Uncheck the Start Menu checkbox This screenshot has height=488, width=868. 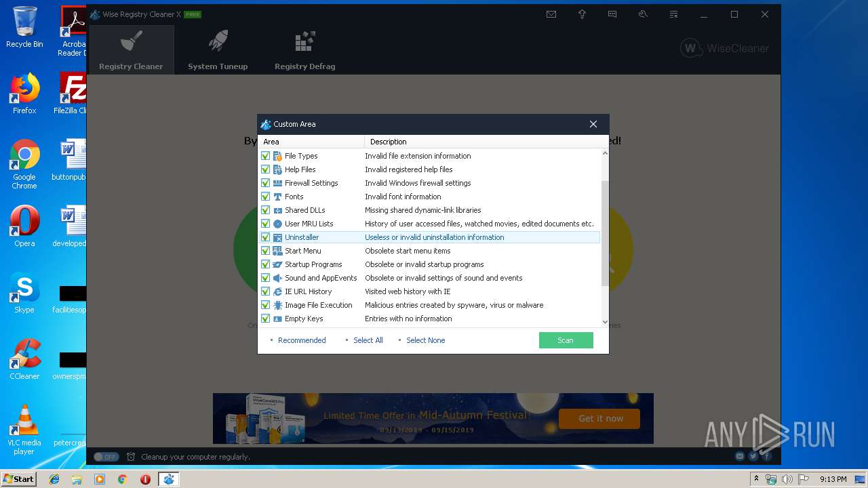266,251
